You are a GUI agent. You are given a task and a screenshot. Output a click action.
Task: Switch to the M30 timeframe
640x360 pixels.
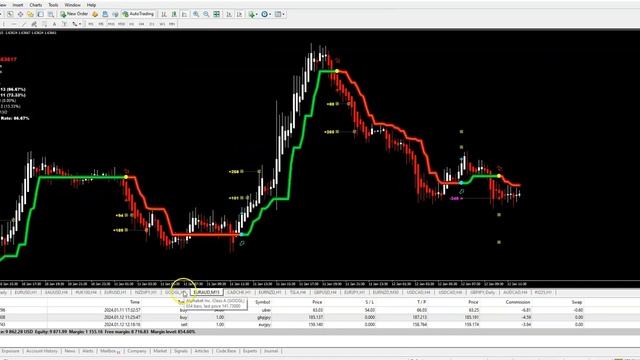pos(121,24)
